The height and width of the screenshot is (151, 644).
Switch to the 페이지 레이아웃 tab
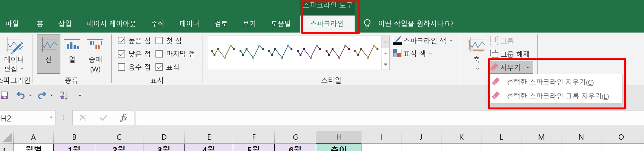pos(111,23)
